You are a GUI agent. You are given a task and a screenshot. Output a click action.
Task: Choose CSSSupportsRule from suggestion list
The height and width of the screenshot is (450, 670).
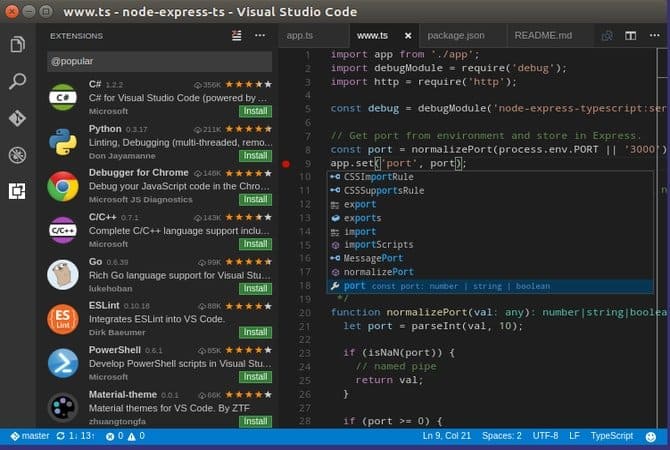(x=490, y=191)
